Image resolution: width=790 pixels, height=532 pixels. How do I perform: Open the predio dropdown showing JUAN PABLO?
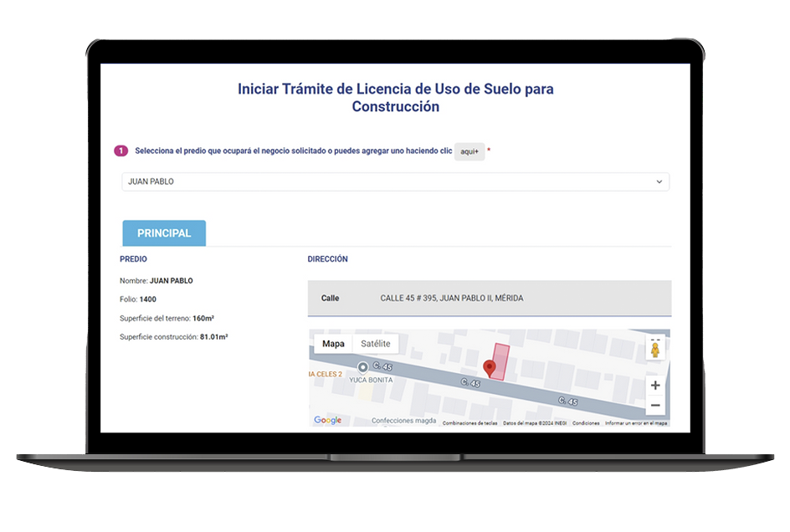[395, 182]
